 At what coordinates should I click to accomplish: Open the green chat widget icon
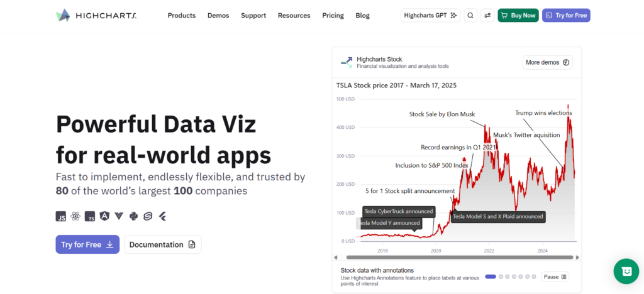click(626, 271)
